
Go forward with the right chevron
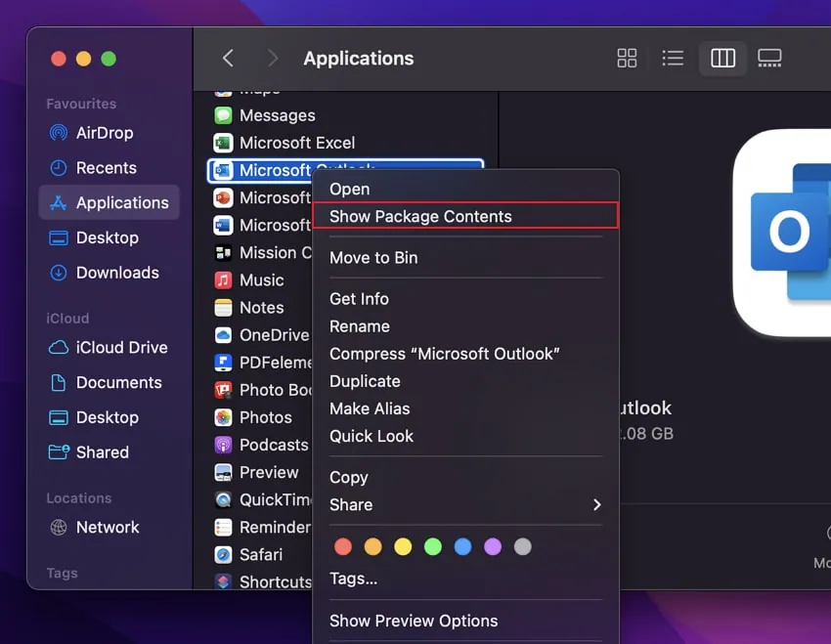coord(273,59)
